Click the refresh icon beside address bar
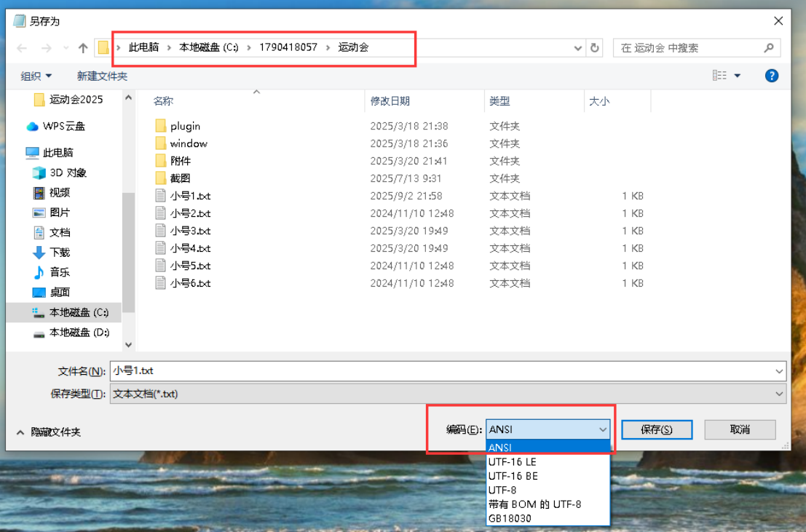This screenshot has width=806, height=532. click(x=595, y=48)
